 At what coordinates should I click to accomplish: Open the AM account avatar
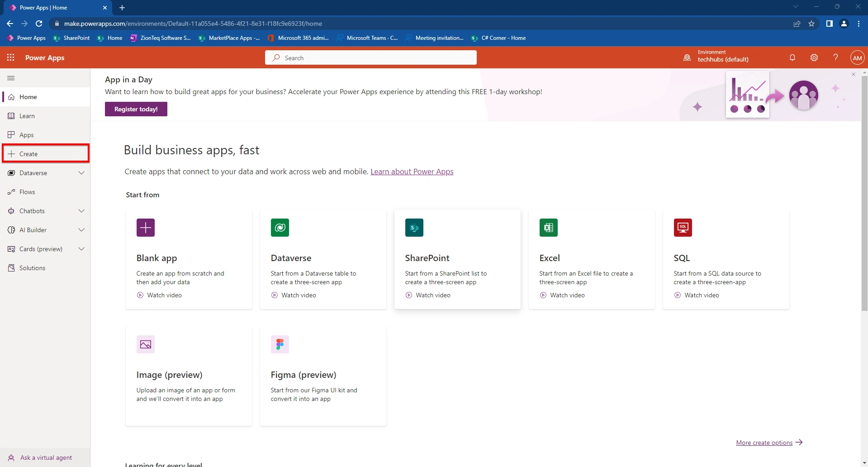pyautogui.click(x=857, y=57)
